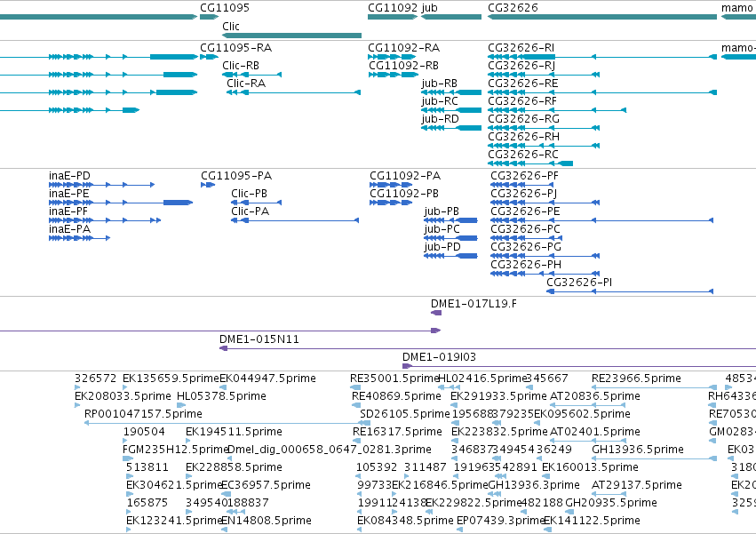Viewport: 756px width, 534px height.
Task: Select EST AT02401.5prime
Action: pyautogui.click(x=595, y=432)
